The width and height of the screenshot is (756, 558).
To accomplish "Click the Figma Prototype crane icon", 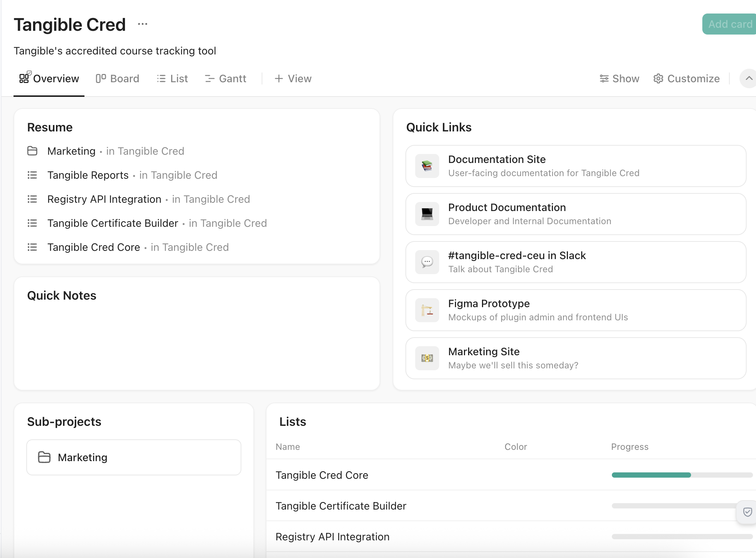I will tap(427, 310).
